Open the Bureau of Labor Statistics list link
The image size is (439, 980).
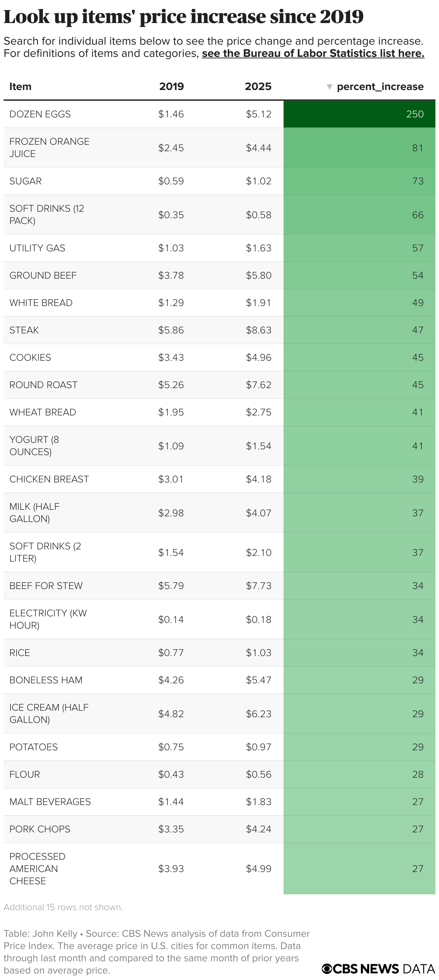point(313,53)
